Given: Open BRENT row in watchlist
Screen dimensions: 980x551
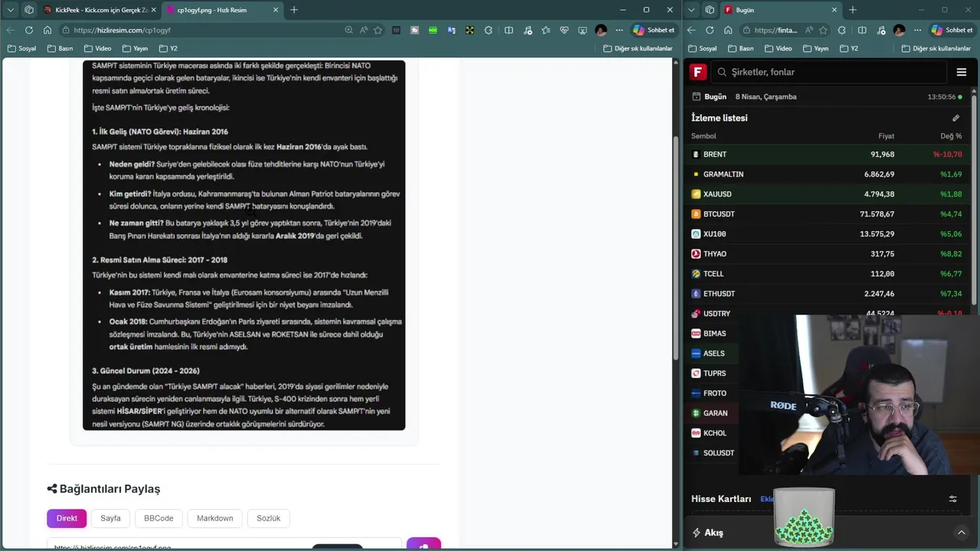Looking at the screenshot, I should 827,155.
